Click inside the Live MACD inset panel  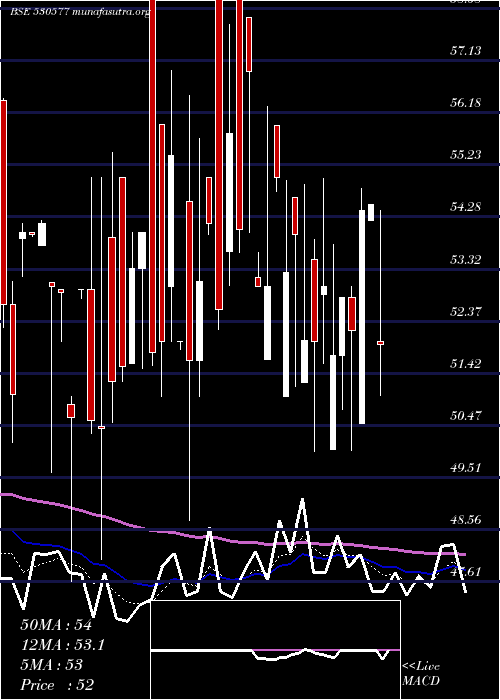click(275, 650)
